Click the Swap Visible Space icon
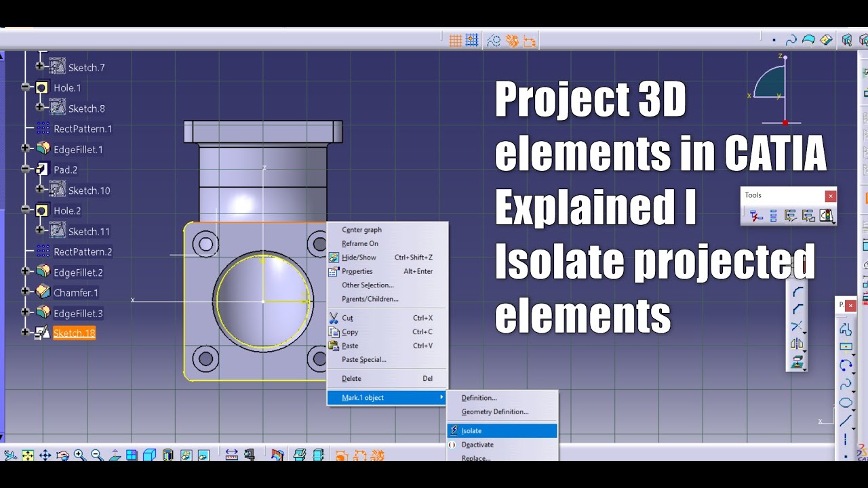This screenshot has height=488, width=868. tap(203, 455)
